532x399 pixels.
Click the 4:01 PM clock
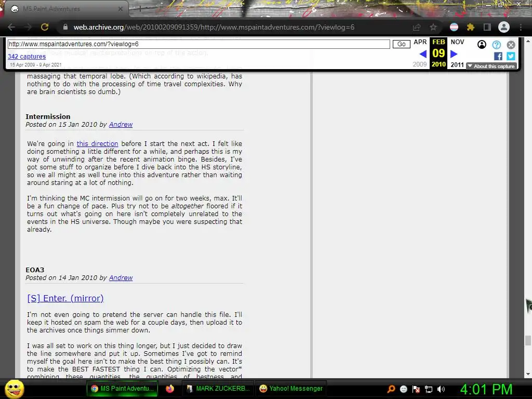(486, 389)
